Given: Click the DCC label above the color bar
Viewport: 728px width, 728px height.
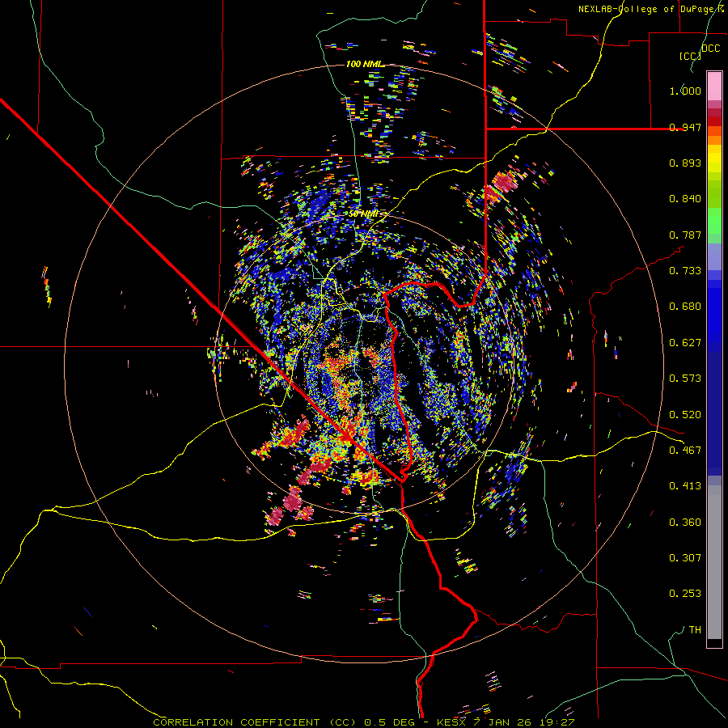Looking at the screenshot, I should pos(710,49).
